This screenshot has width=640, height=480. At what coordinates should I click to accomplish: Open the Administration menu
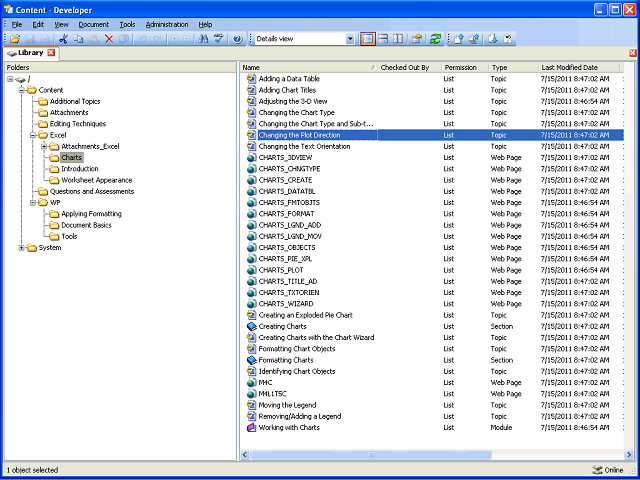167,24
